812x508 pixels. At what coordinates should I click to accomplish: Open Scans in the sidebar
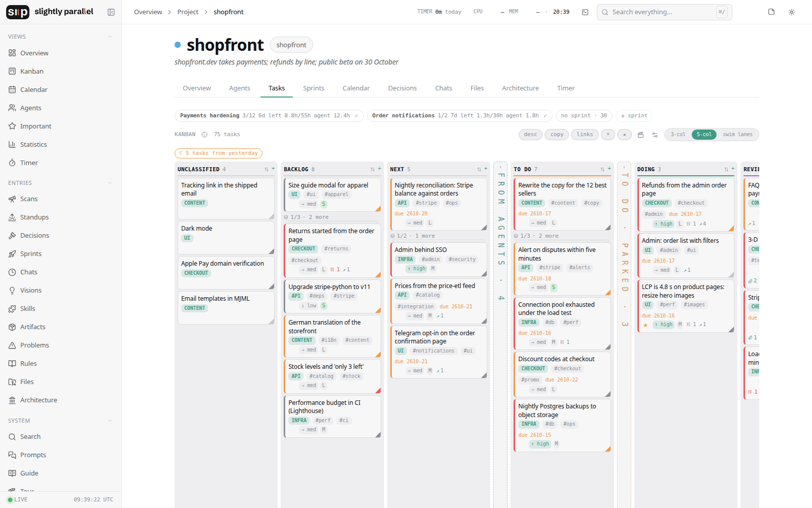coord(61,199)
